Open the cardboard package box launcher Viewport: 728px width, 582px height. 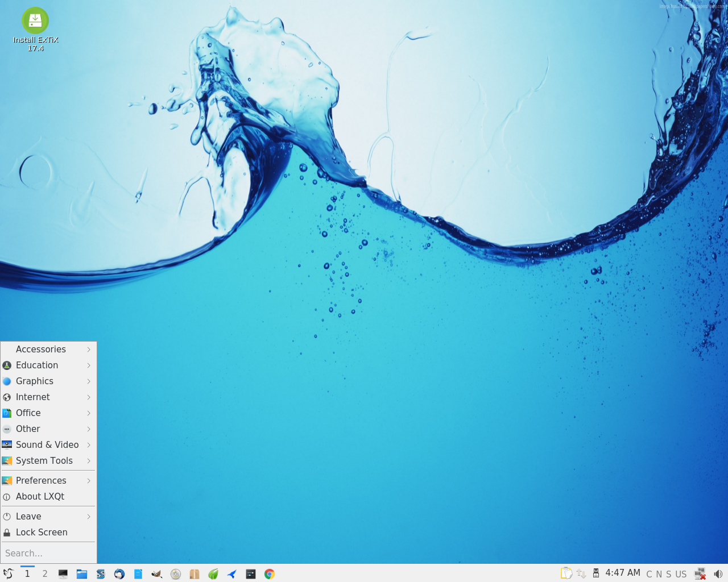pyautogui.click(x=195, y=574)
